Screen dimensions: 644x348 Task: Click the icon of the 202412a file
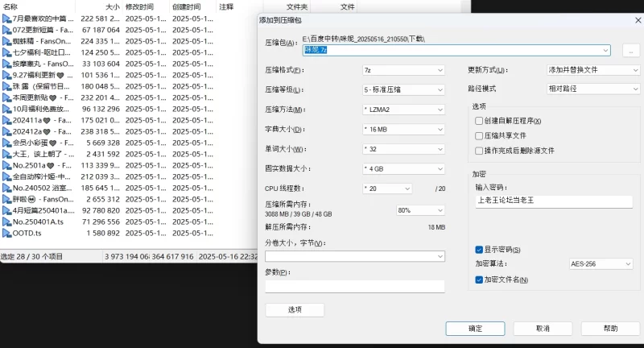pyautogui.click(x=6, y=131)
